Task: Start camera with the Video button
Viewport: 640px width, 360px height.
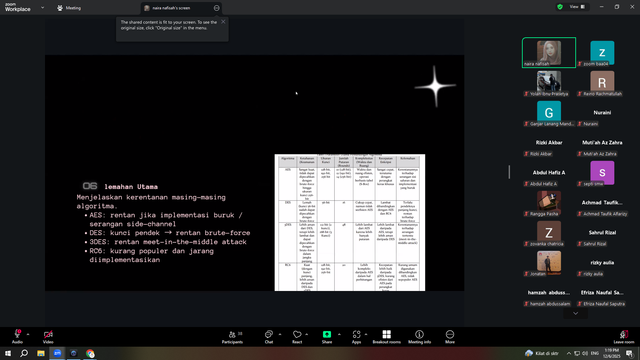Action: click(48, 336)
